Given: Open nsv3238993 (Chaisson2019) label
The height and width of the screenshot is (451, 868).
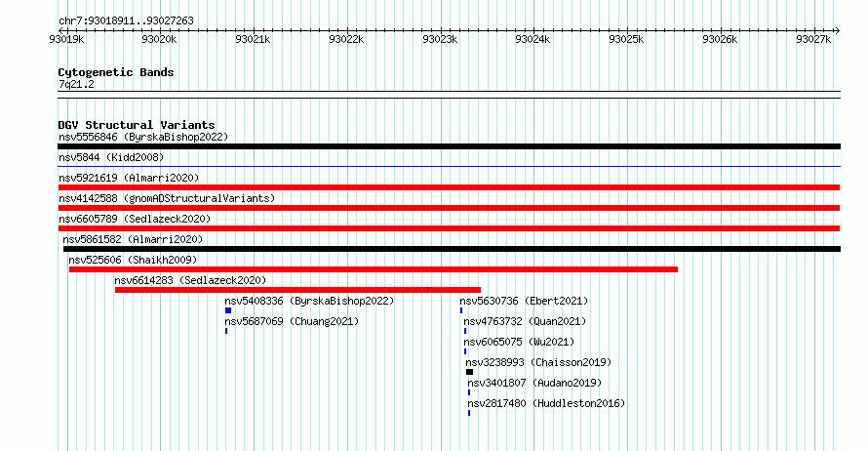Looking at the screenshot, I should [x=538, y=362].
